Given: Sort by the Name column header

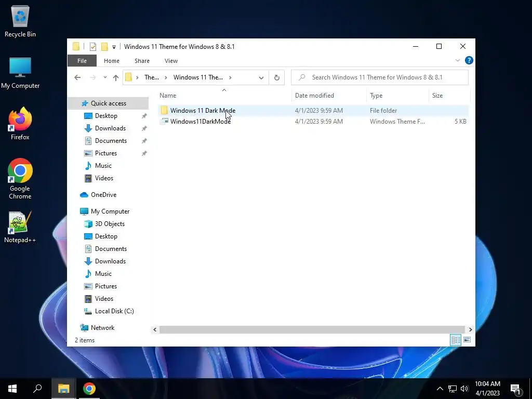Looking at the screenshot, I should (168, 96).
